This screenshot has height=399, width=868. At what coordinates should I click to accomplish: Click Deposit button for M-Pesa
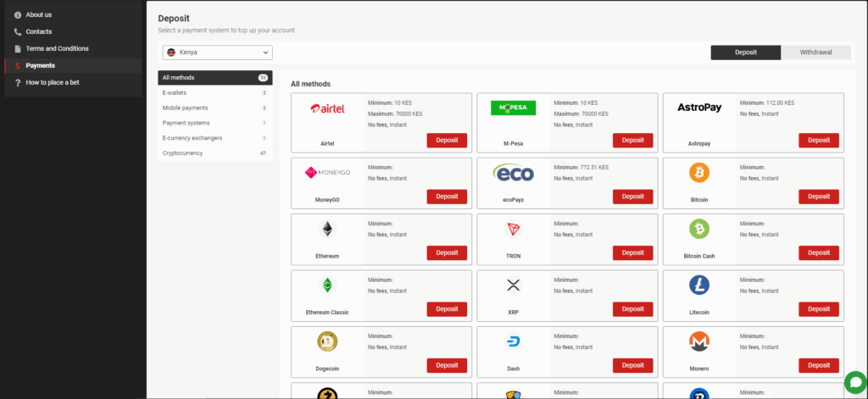tap(632, 141)
